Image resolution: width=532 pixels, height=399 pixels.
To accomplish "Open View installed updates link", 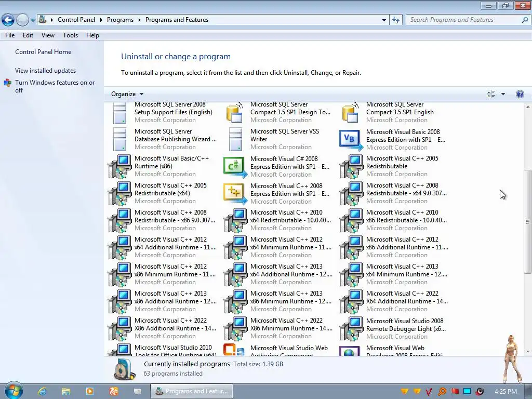I will [46, 71].
